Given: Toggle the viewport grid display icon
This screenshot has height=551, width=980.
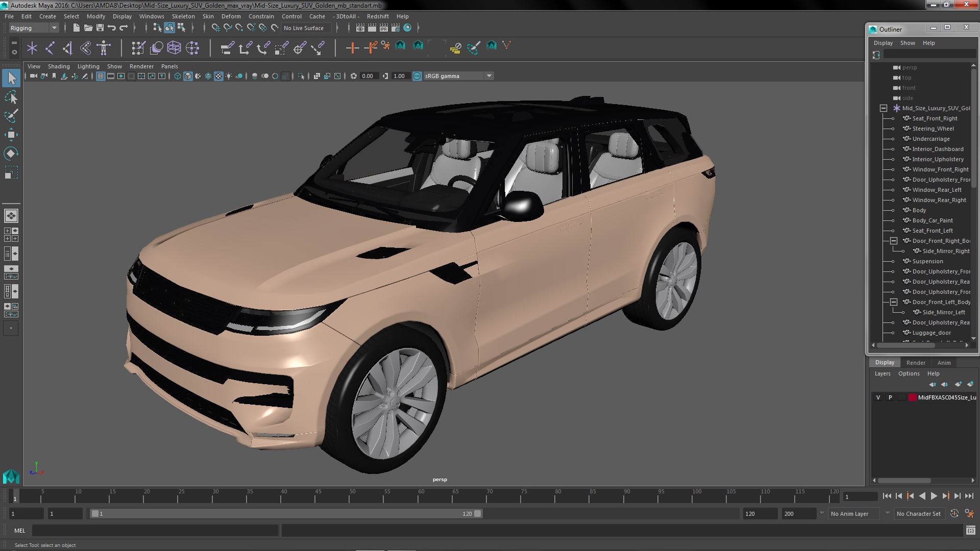Looking at the screenshot, I should click(x=101, y=76).
